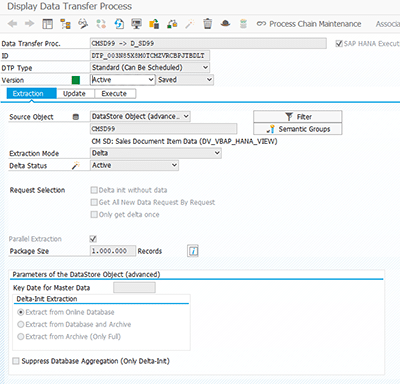Select Extract from Online Database radio button
Image resolution: width=400 pixels, height=384 pixels.
(x=21, y=312)
